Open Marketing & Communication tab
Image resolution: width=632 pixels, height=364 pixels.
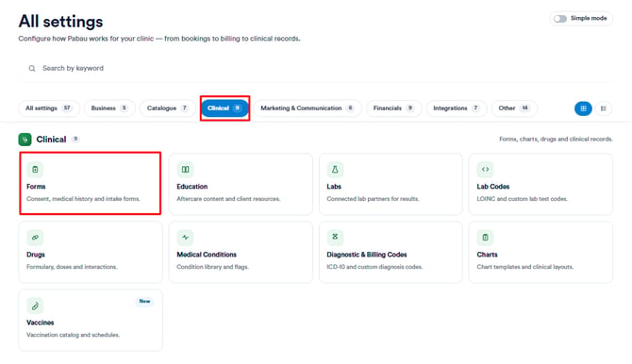point(308,108)
